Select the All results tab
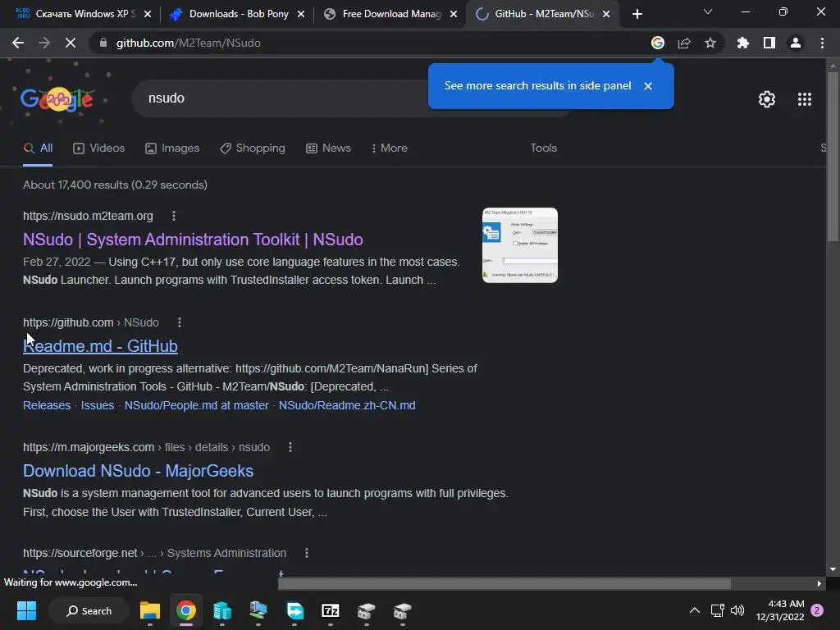840x630 pixels. click(x=38, y=148)
